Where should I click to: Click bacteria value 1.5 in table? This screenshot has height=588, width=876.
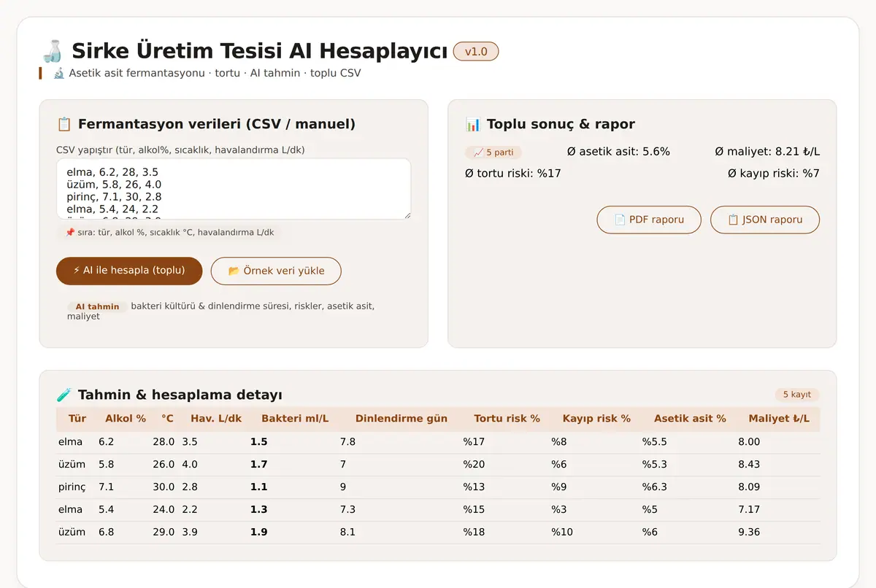[x=259, y=442]
